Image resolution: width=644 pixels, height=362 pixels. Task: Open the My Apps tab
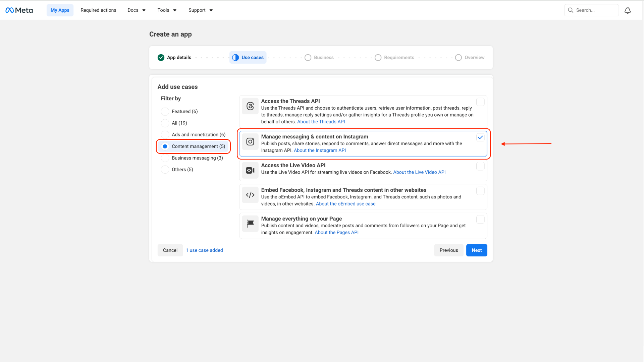coord(60,10)
